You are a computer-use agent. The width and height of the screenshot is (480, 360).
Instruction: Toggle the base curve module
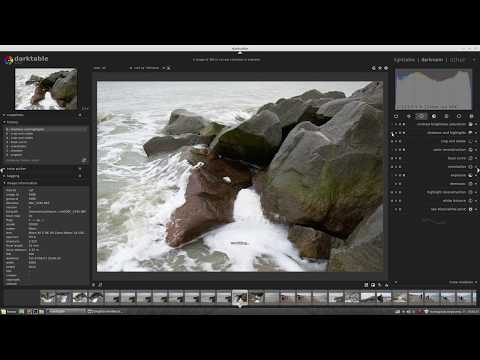click(393, 158)
